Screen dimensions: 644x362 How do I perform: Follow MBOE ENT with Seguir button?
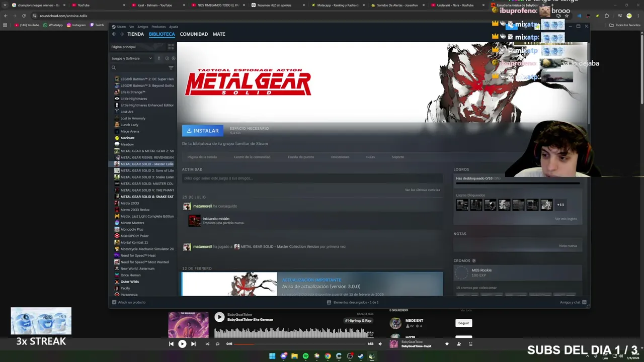coord(463,323)
